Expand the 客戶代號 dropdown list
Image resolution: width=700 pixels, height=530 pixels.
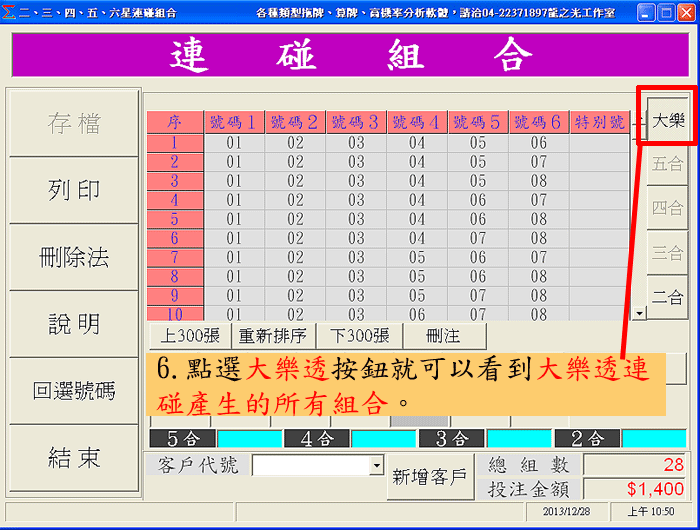click(x=376, y=466)
